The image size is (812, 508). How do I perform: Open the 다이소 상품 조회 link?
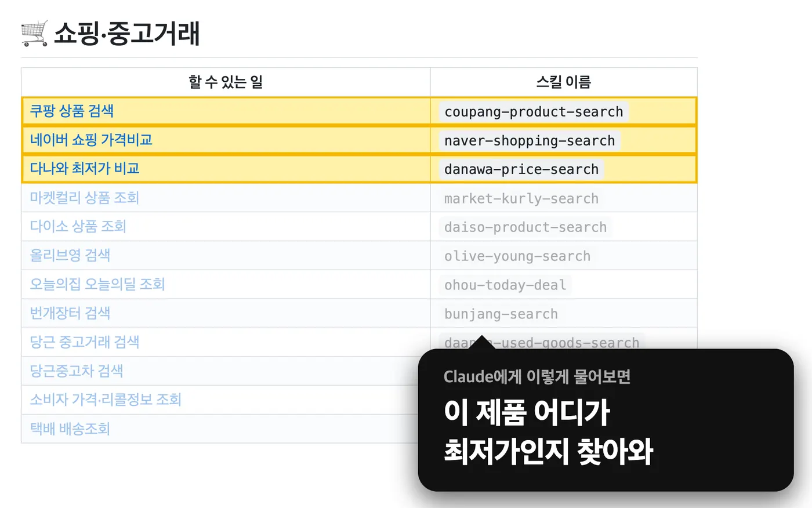coord(78,226)
